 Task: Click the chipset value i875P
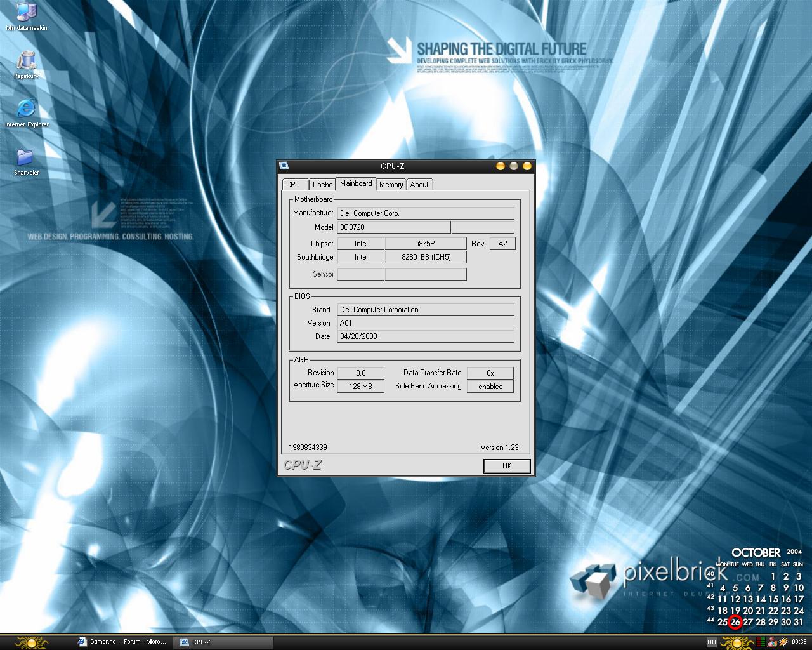tap(426, 244)
